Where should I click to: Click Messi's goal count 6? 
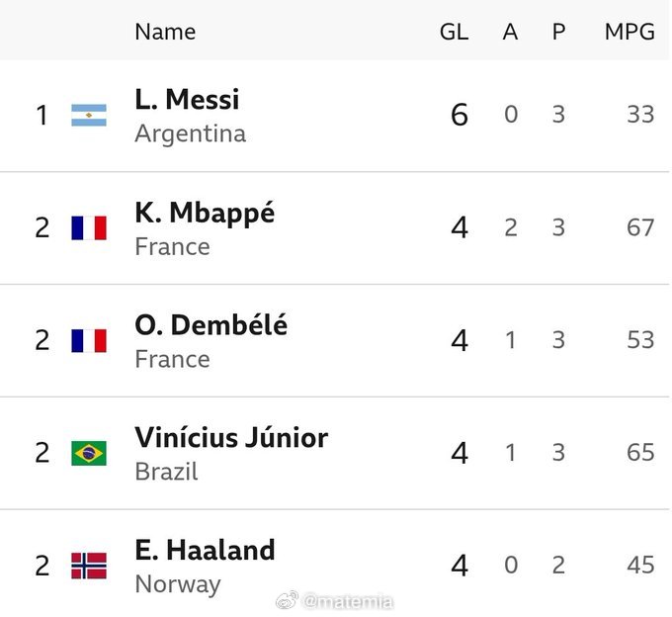click(460, 115)
